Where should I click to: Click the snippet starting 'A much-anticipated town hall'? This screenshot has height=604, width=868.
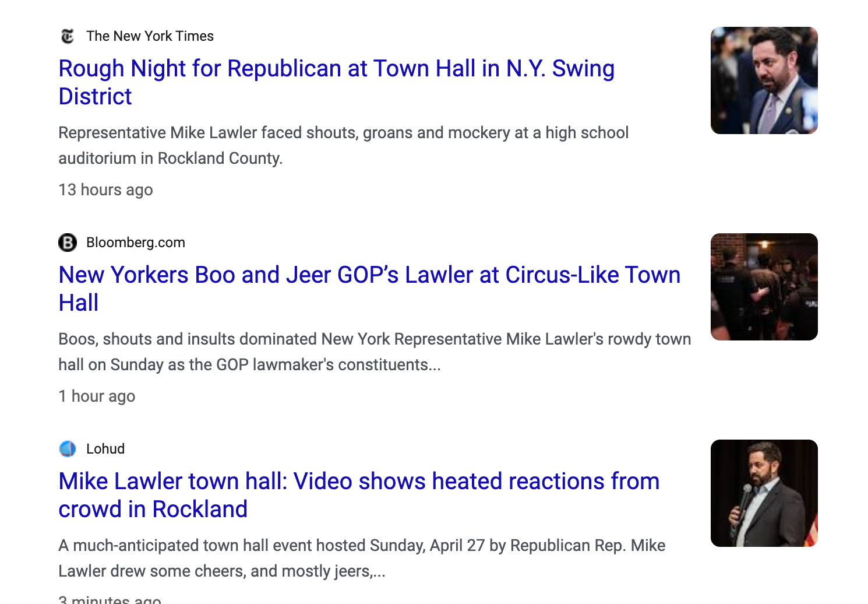tap(361, 559)
